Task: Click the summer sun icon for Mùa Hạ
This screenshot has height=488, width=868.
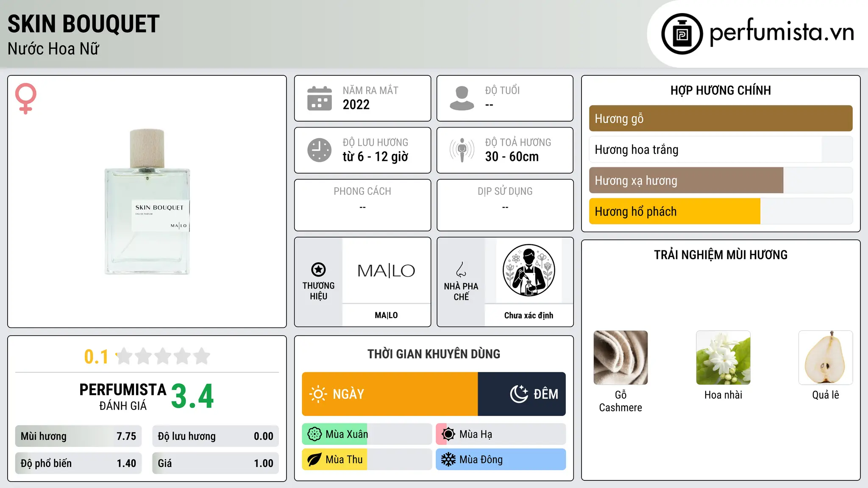Action: point(448,434)
